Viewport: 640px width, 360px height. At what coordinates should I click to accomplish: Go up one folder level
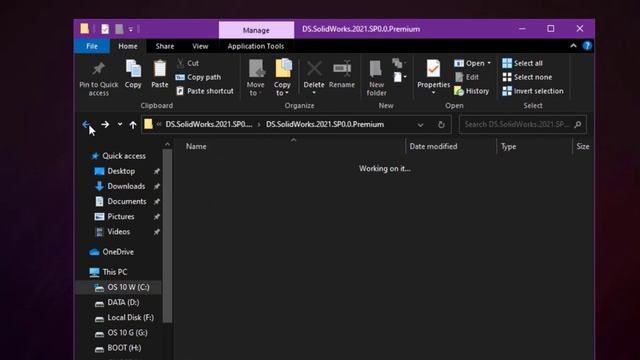(x=133, y=124)
